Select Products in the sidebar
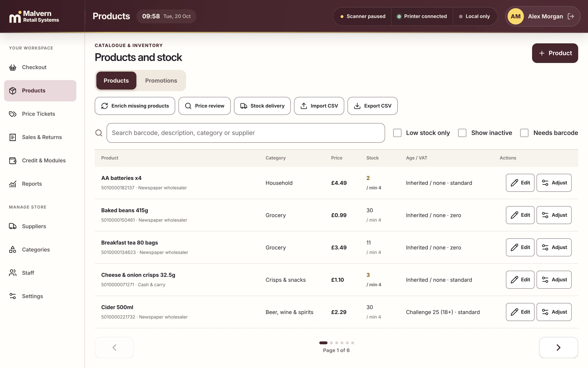This screenshot has width=588, height=368. click(x=40, y=91)
